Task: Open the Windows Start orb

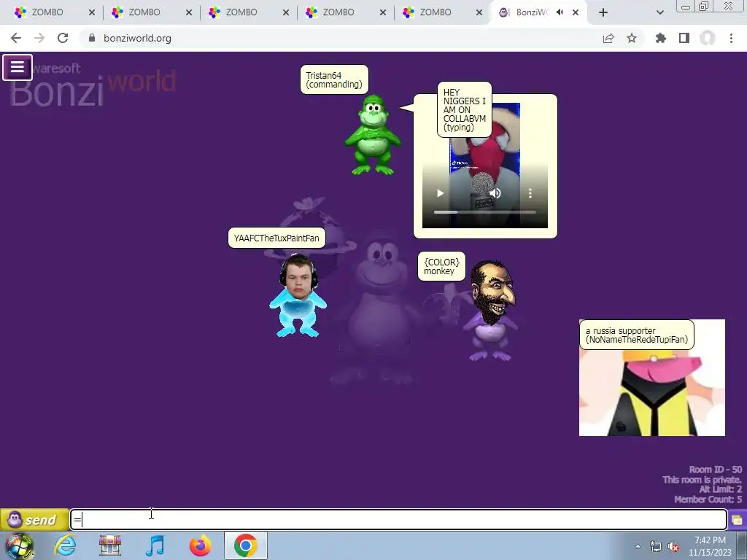Action: tap(20, 545)
